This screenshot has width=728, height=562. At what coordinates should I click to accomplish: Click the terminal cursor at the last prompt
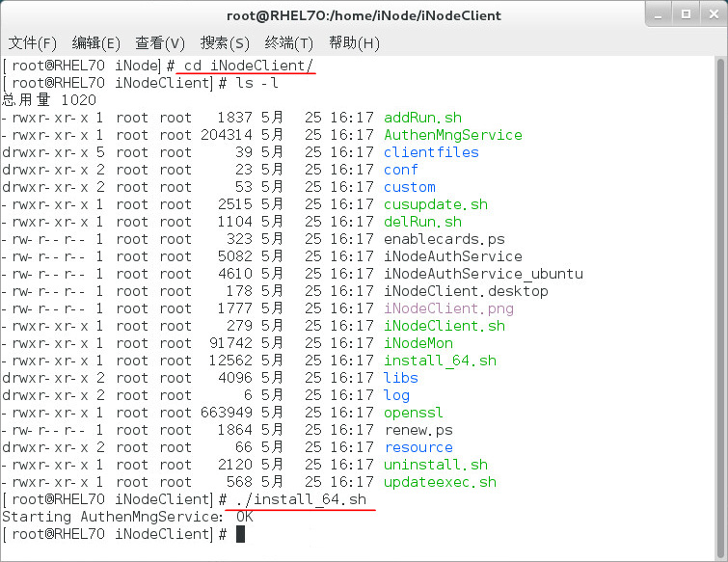tap(240, 534)
